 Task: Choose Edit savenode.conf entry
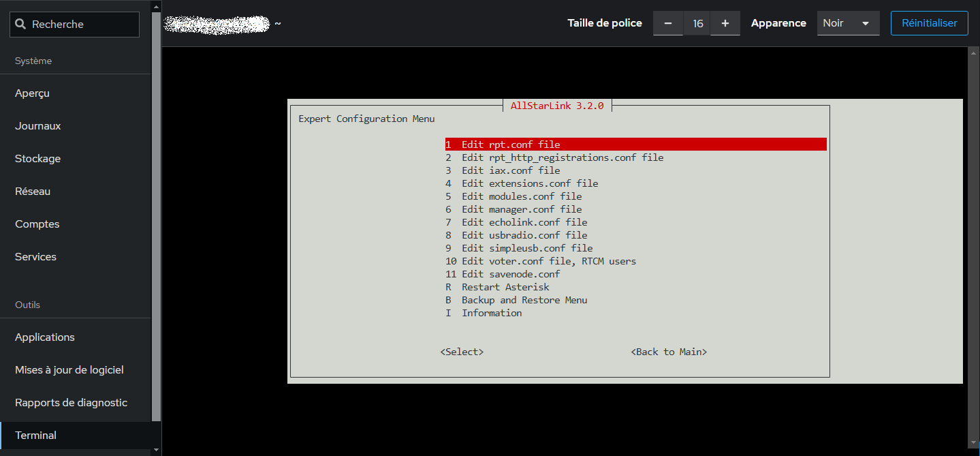point(503,274)
